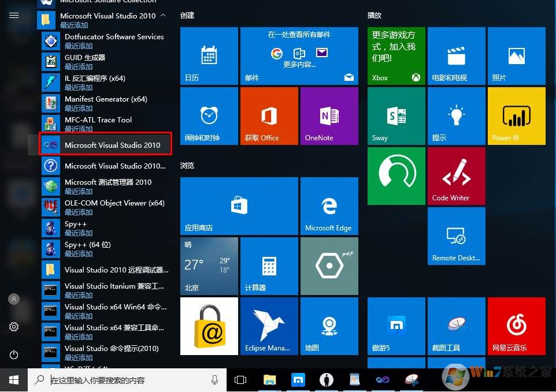The height and width of the screenshot is (392, 556).
Task: Expand the hamburger menu in Start
Action: click(x=14, y=16)
